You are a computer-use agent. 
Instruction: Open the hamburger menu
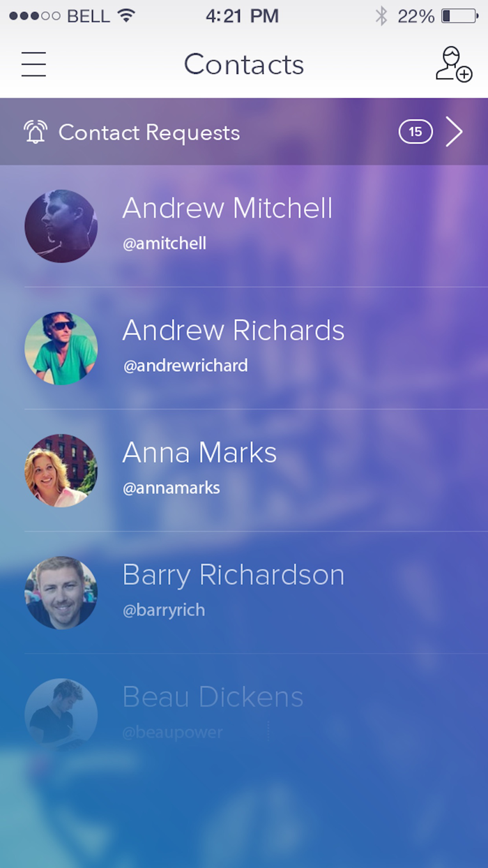33,64
